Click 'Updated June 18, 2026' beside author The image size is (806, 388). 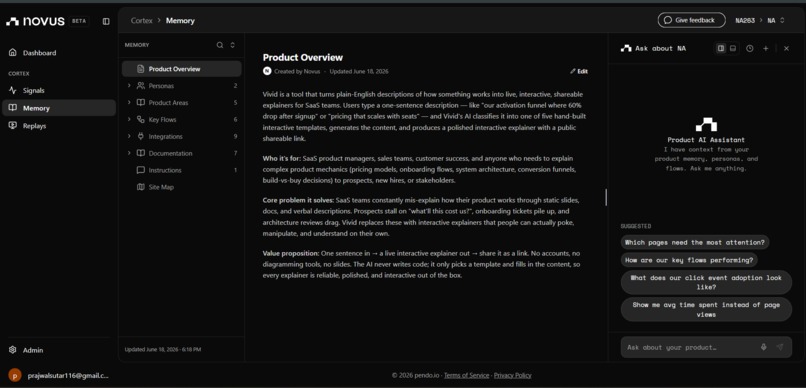click(359, 71)
